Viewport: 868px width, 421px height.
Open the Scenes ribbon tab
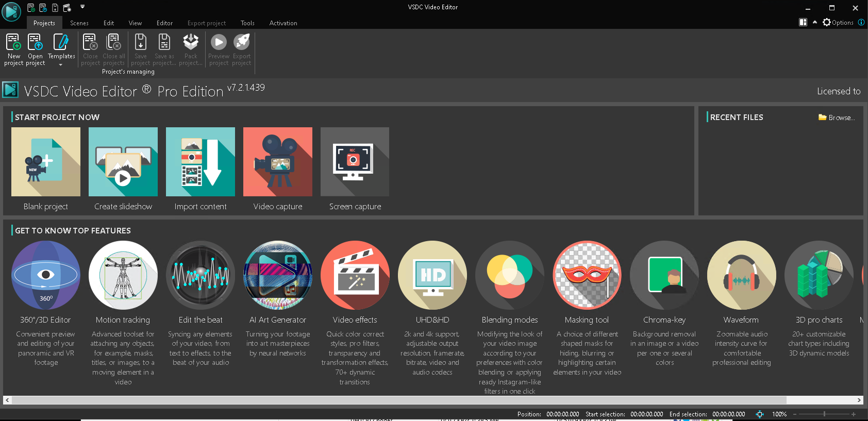[79, 23]
